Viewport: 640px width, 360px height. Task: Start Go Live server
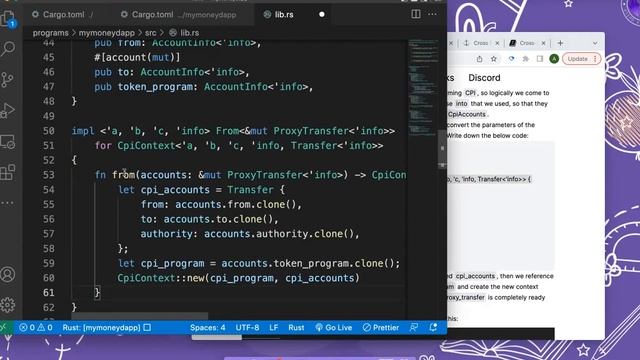coord(334,327)
